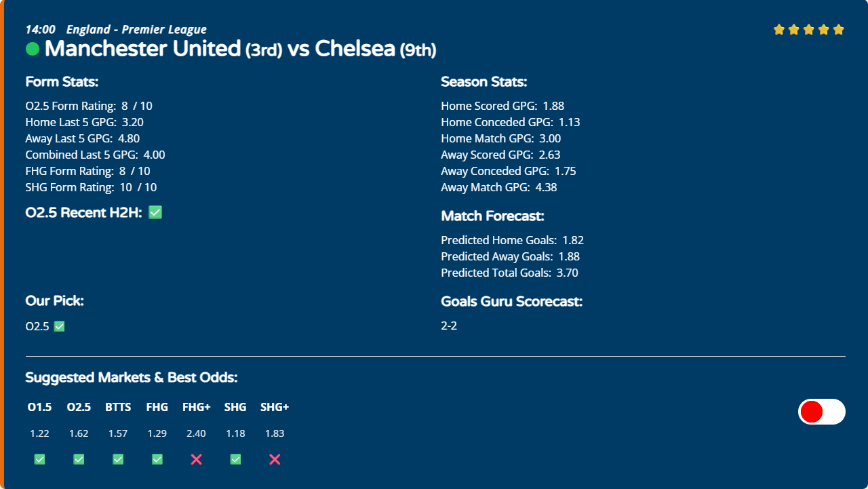This screenshot has height=489, width=868.
Task: Select the O1.5 market column header
Action: (39, 407)
